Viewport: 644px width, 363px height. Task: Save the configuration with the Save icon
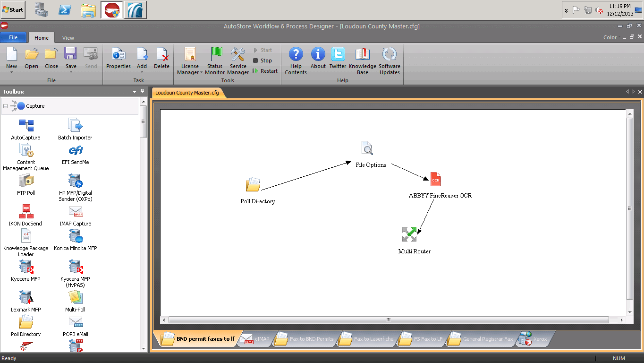click(71, 54)
